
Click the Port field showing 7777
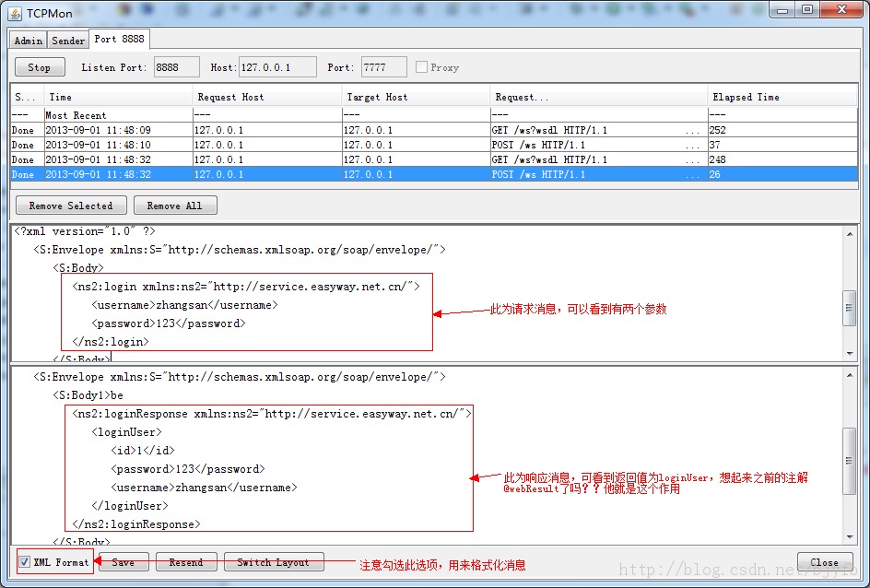tap(382, 66)
